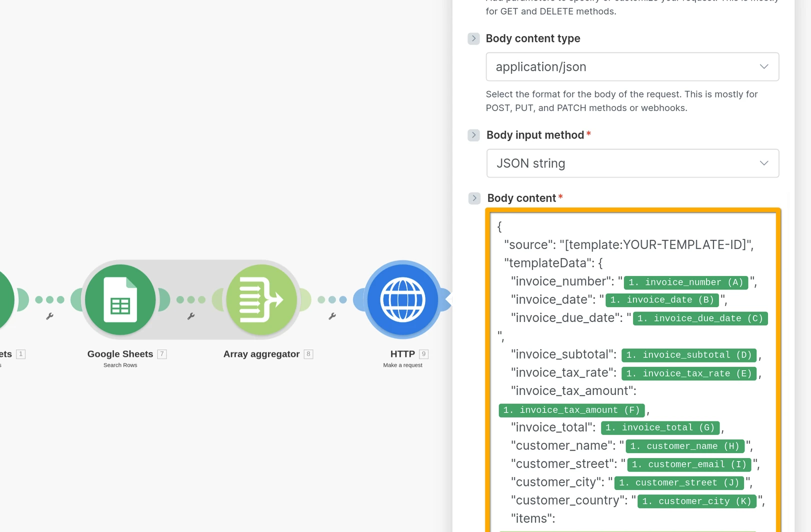
Task: Expand the Body input method section chevron
Action: (x=473, y=135)
